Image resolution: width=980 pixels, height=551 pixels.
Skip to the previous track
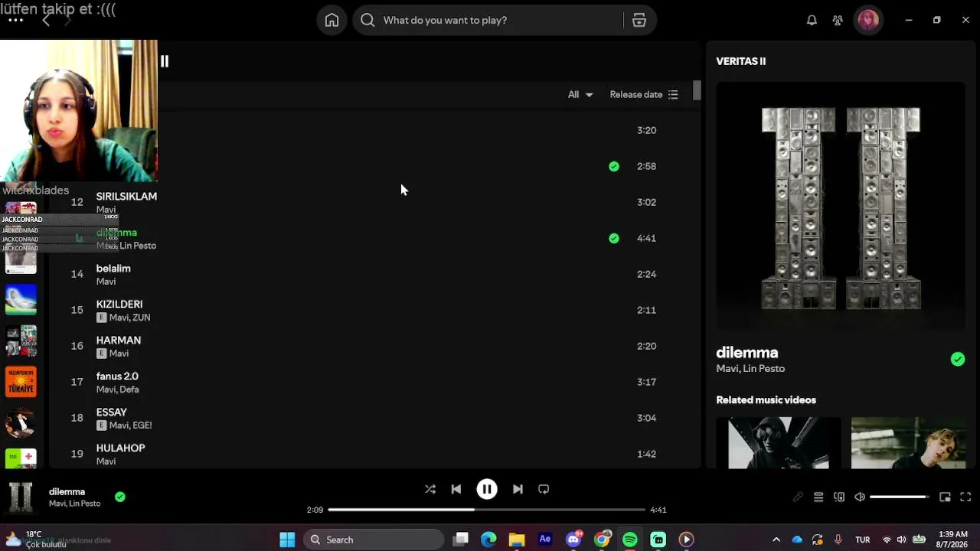(x=456, y=489)
